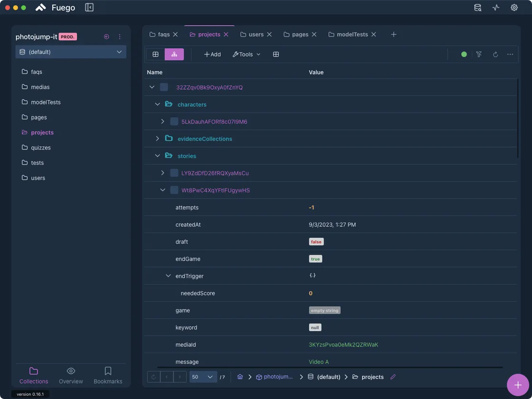Close the modelTests tab
The image size is (532, 399).
pos(373,34)
